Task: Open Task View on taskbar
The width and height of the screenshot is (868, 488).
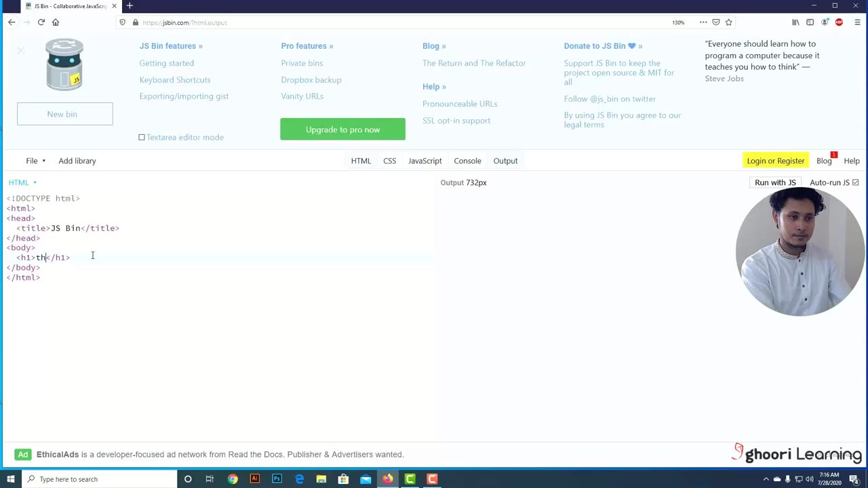Action: point(210,479)
